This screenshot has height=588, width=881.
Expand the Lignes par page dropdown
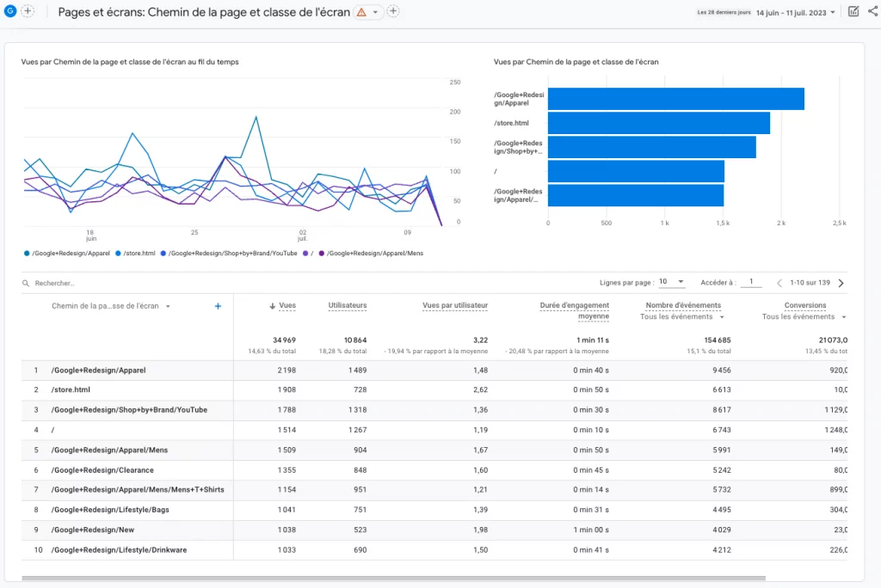click(671, 282)
